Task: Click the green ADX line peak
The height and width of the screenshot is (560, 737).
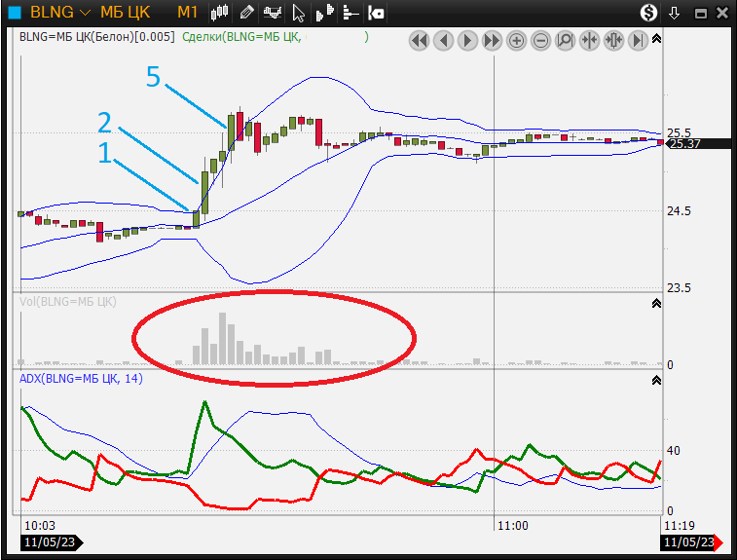Action: point(204,402)
